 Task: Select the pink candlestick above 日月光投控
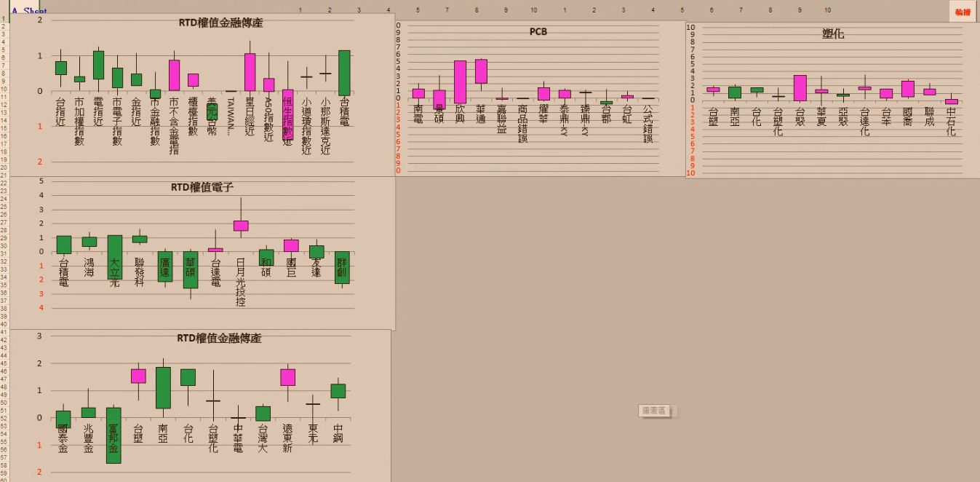pyautogui.click(x=241, y=226)
